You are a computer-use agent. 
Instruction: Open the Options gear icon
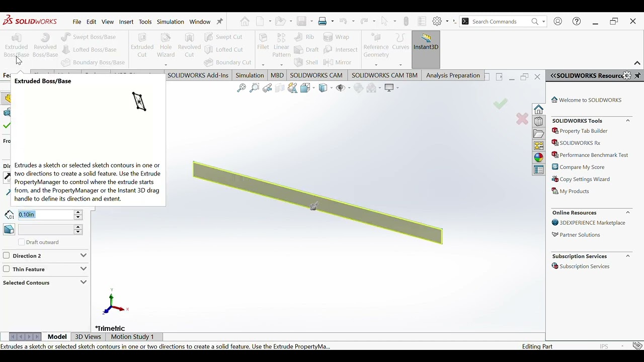coord(437,21)
